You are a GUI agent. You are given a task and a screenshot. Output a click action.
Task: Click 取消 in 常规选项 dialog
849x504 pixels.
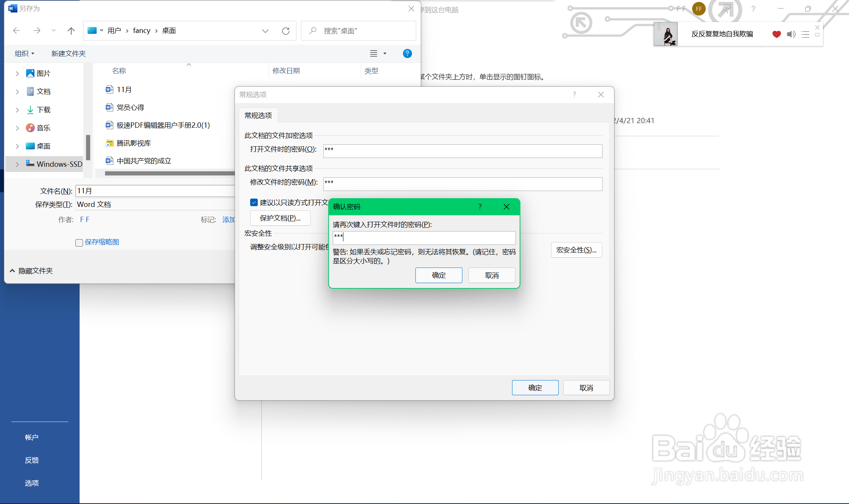586,388
